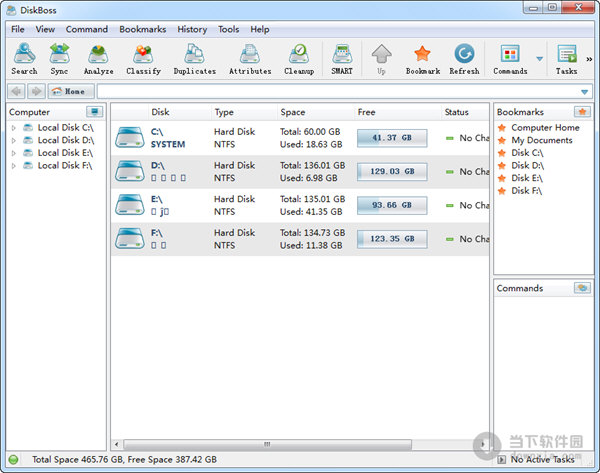Click the scrollbar left arrow

pos(116,444)
